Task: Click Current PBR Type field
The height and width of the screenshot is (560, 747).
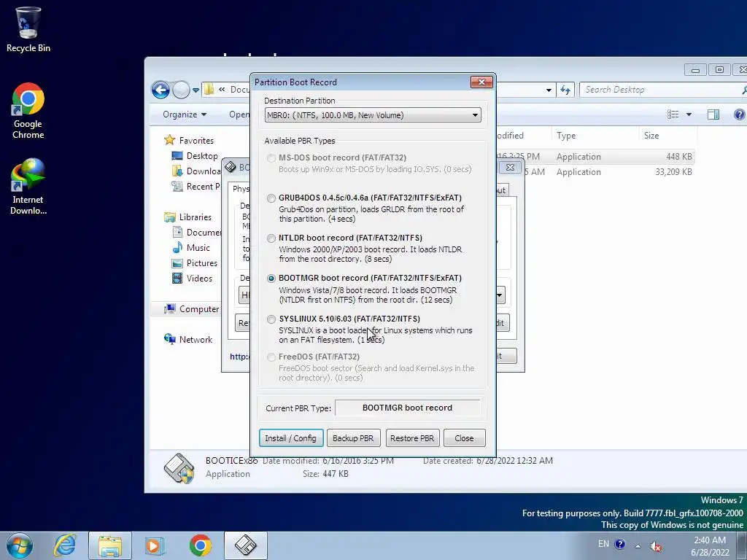Action: click(407, 408)
